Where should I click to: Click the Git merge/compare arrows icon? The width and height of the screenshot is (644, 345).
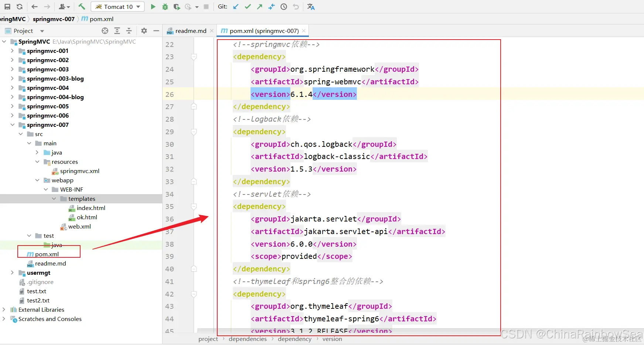272,7
